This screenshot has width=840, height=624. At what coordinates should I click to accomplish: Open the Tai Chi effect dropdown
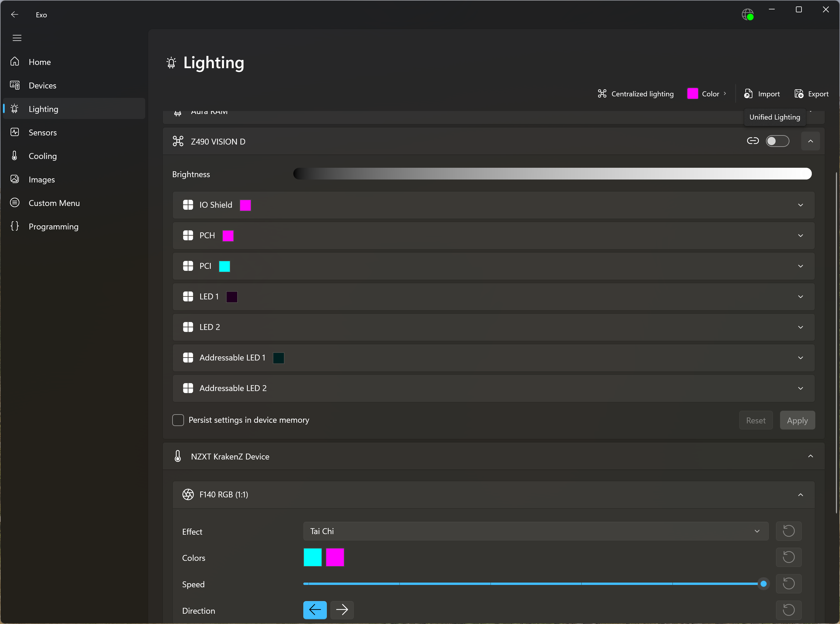point(536,531)
